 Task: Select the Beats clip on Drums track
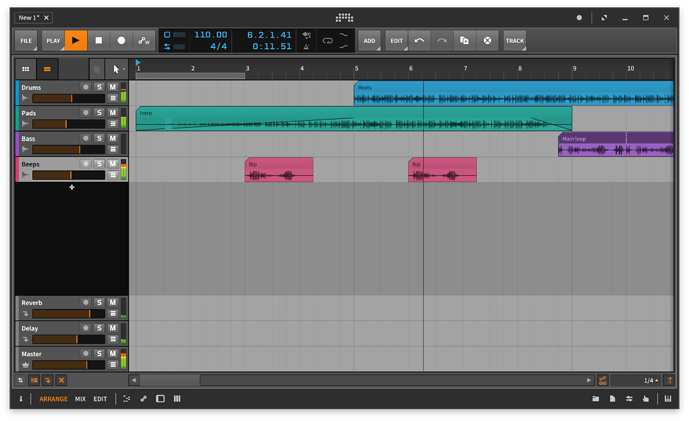[x=514, y=93]
